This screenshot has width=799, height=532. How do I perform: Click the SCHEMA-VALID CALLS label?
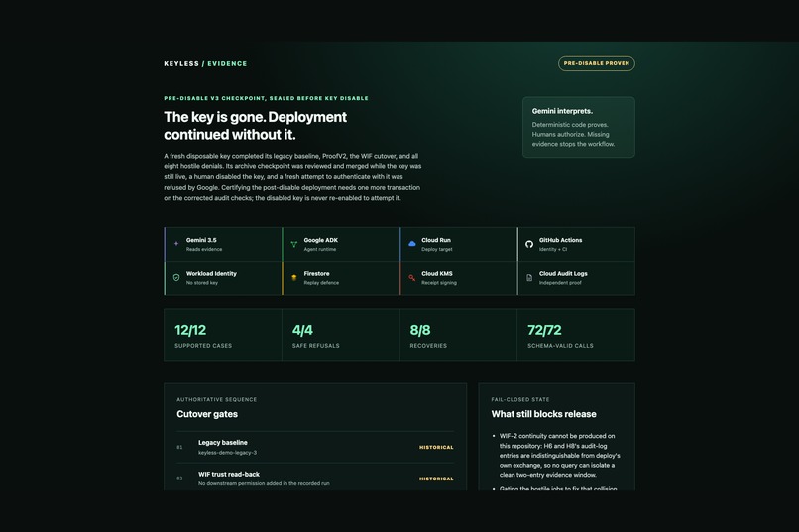pyautogui.click(x=560, y=346)
